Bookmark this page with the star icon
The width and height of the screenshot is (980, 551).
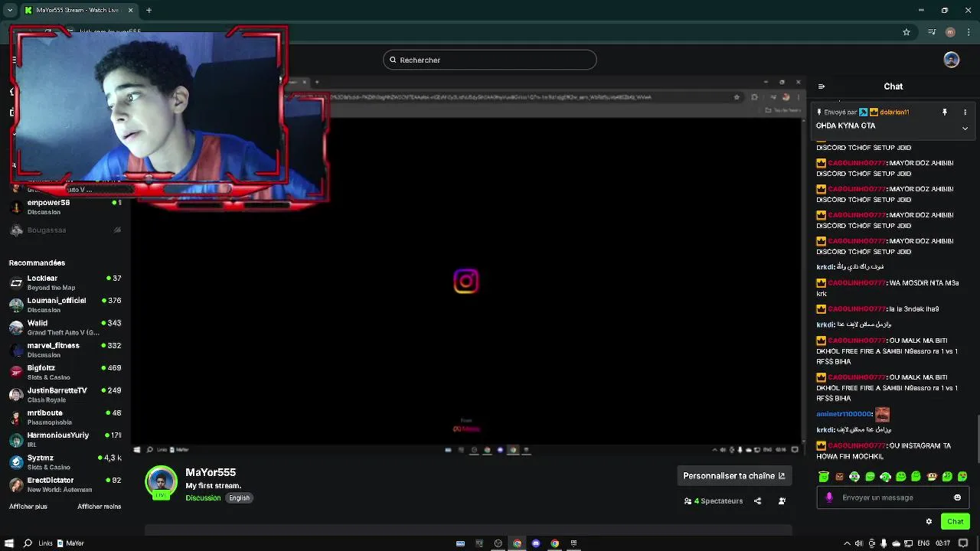tap(906, 32)
